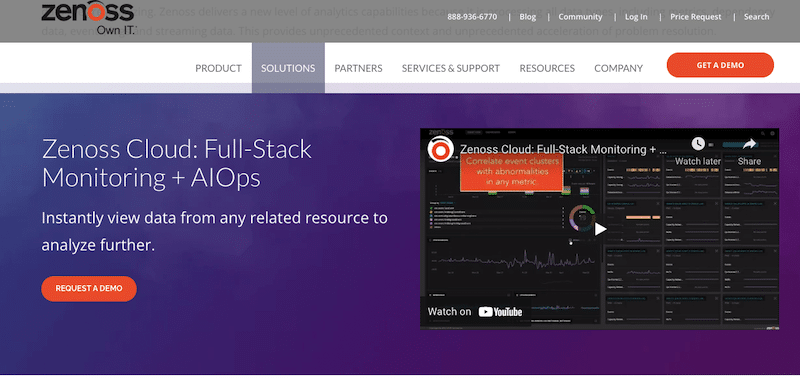The height and width of the screenshot is (392, 800).
Task: Open the Partners menu
Action: [x=358, y=68]
